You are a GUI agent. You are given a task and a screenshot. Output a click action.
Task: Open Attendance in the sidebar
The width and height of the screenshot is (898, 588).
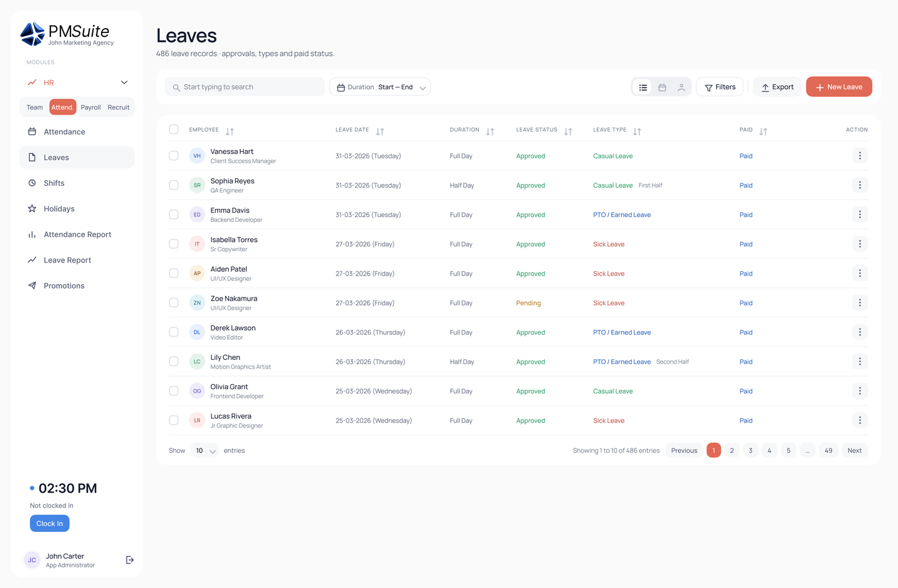[x=77, y=132]
